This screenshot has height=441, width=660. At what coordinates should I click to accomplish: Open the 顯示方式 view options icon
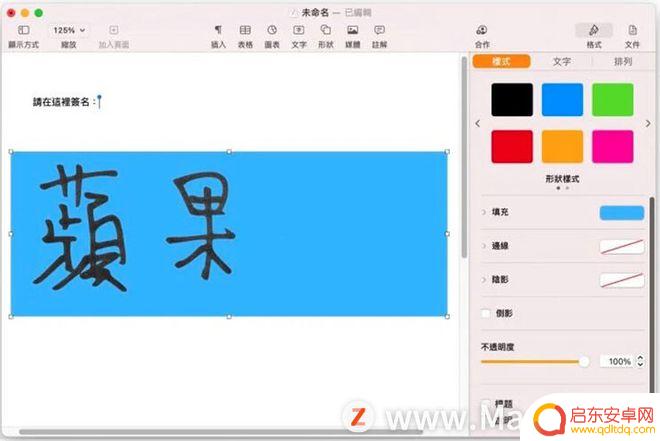point(24,30)
